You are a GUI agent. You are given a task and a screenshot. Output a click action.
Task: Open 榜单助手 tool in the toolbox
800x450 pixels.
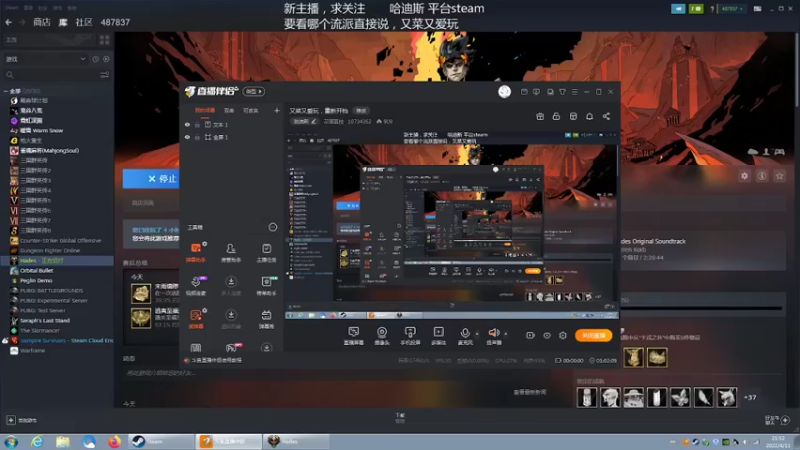point(266,286)
